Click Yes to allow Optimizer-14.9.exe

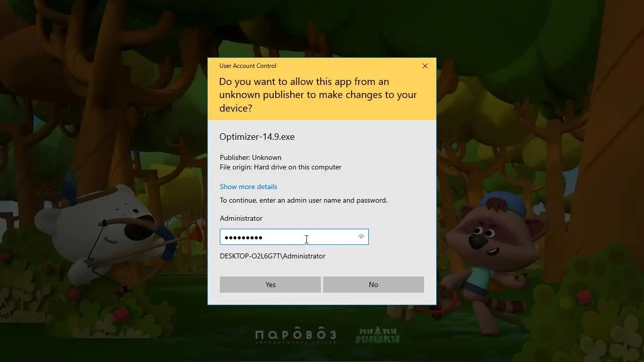click(x=270, y=285)
